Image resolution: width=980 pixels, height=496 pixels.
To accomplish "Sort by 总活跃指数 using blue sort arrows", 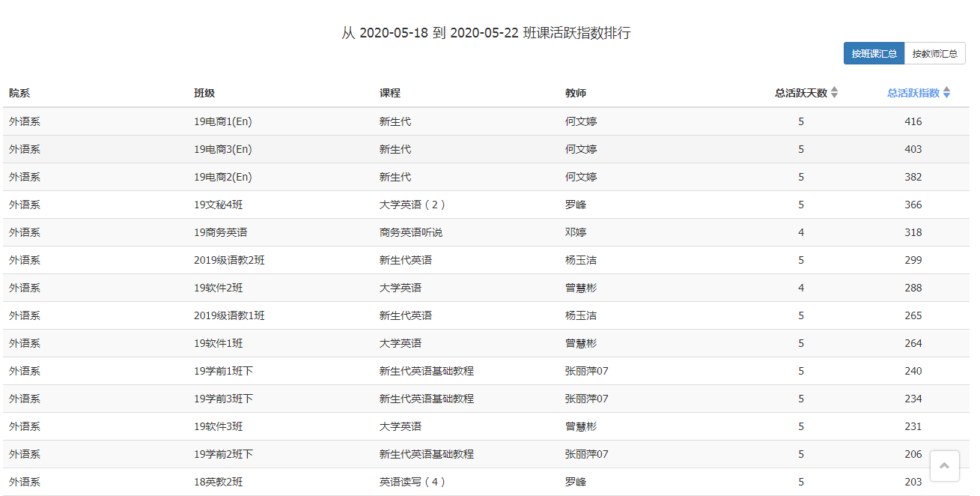I will pyautogui.click(x=946, y=93).
